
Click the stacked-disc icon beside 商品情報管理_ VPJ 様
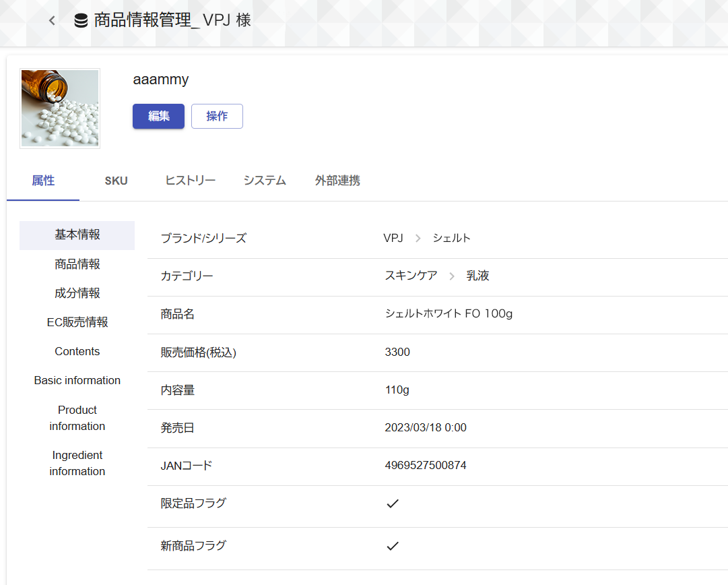pyautogui.click(x=80, y=20)
